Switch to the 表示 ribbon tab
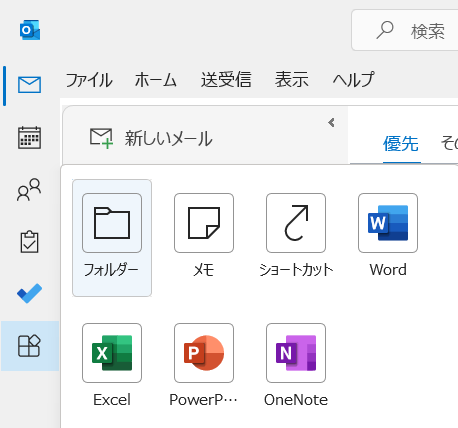Viewport: 458px width, 428px height. coord(292,80)
